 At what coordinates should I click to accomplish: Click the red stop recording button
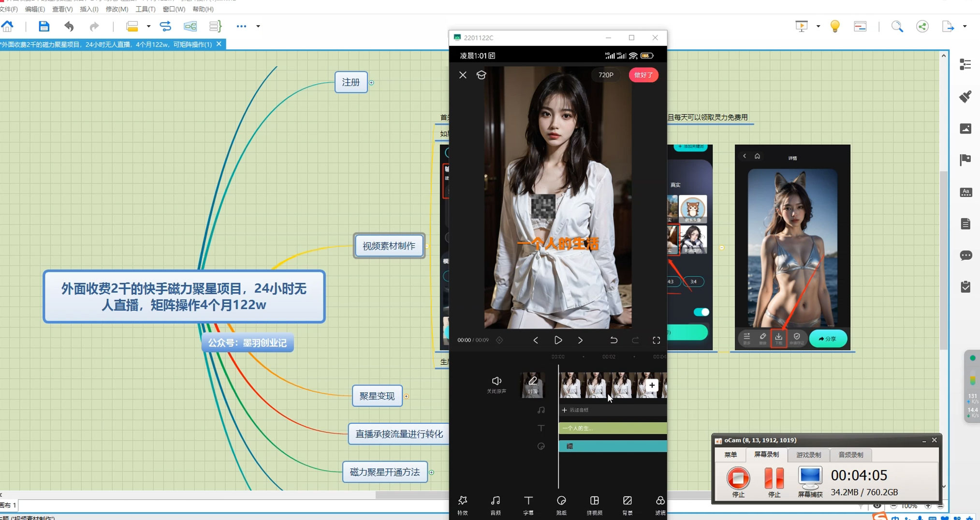point(738,478)
